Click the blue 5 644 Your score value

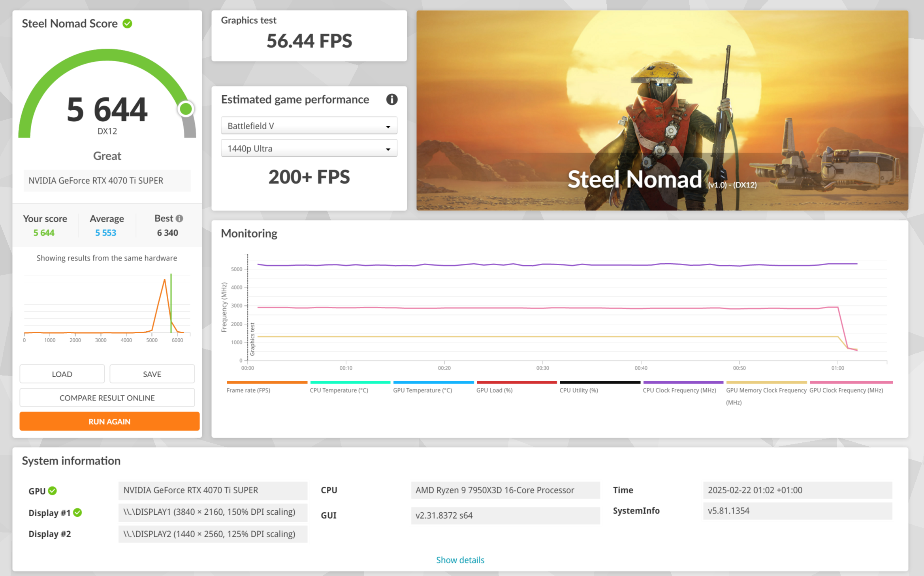coord(43,232)
